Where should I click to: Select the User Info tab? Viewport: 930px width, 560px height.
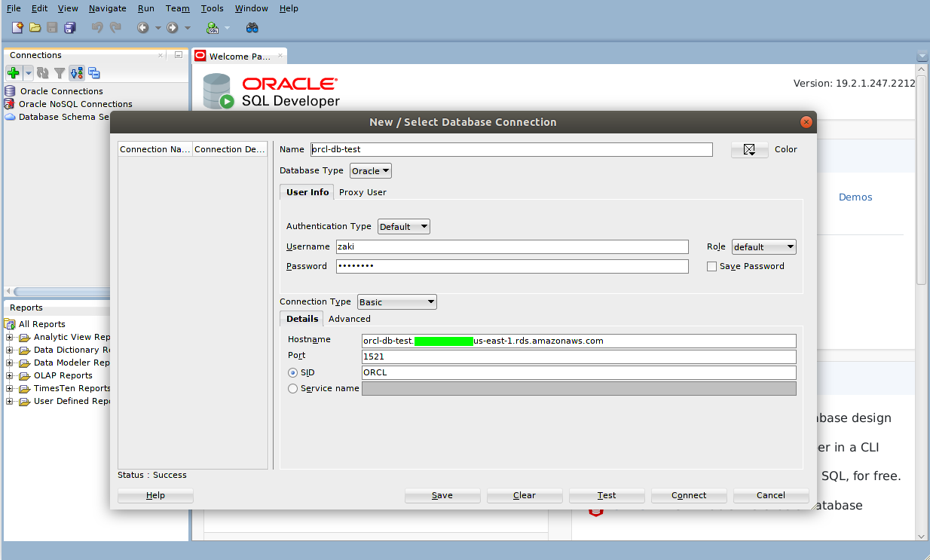307,192
